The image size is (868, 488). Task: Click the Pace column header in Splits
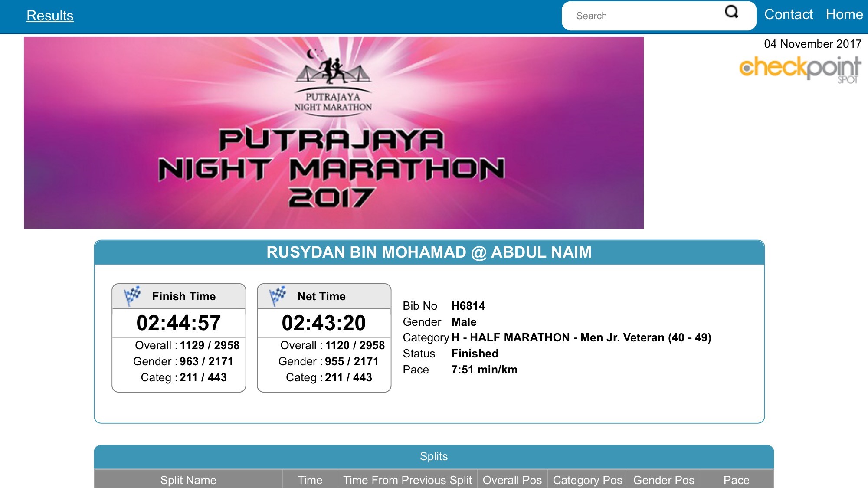click(x=737, y=480)
